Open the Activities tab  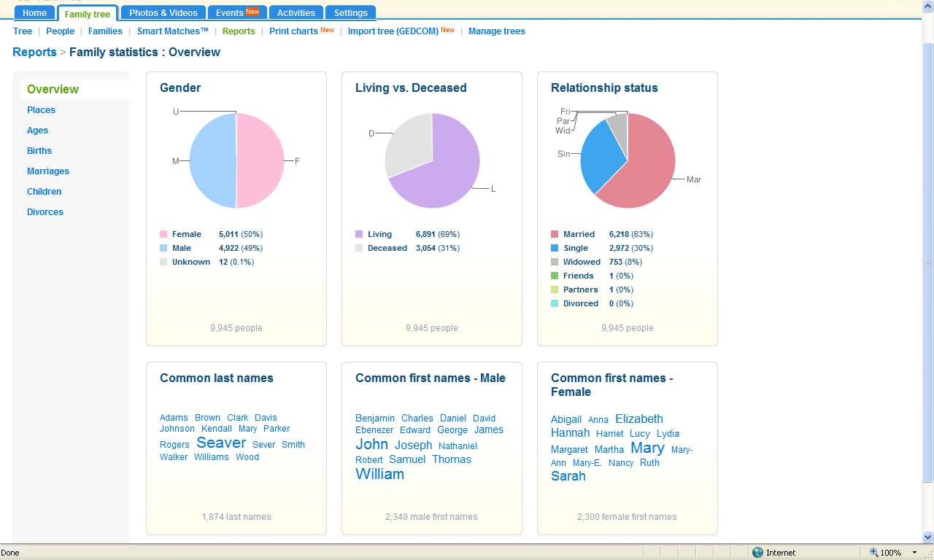(296, 12)
